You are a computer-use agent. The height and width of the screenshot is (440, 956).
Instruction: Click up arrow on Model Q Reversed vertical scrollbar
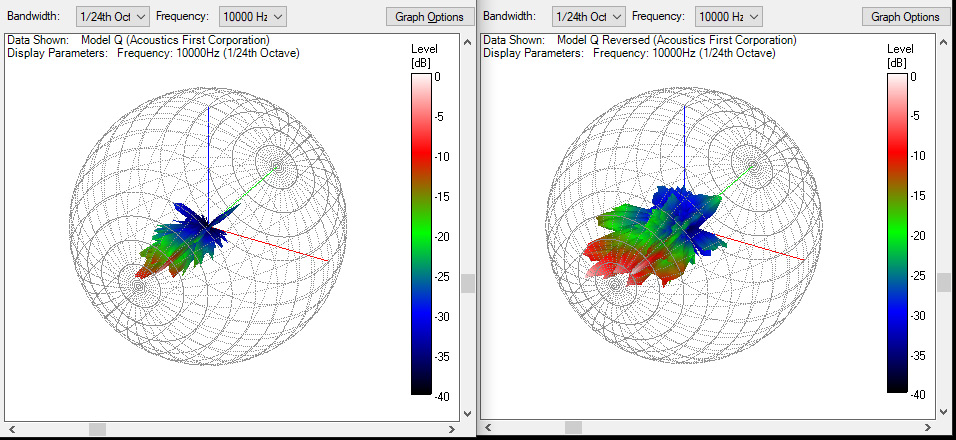pyautogui.click(x=943, y=41)
